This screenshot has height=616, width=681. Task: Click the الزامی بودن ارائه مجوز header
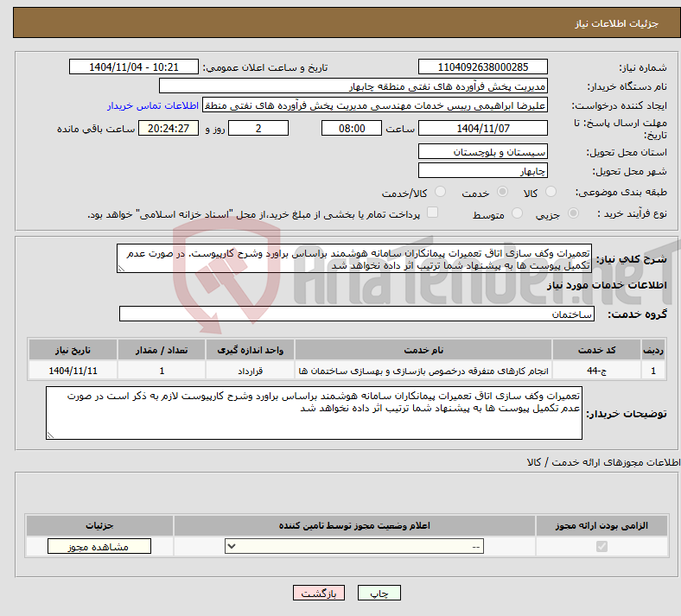[x=601, y=525]
